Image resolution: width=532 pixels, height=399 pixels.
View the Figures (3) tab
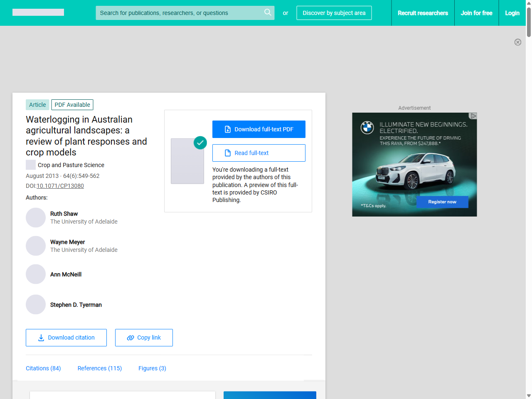click(152, 368)
